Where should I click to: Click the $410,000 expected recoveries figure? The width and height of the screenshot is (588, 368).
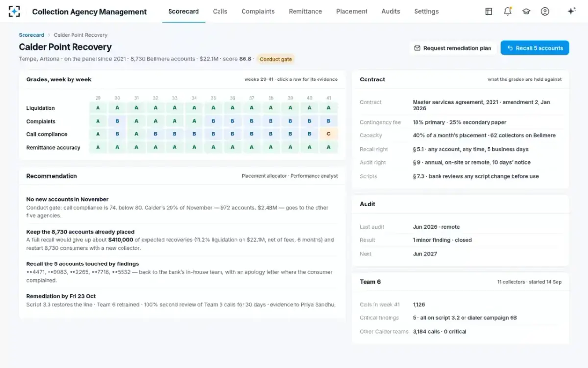pos(121,240)
